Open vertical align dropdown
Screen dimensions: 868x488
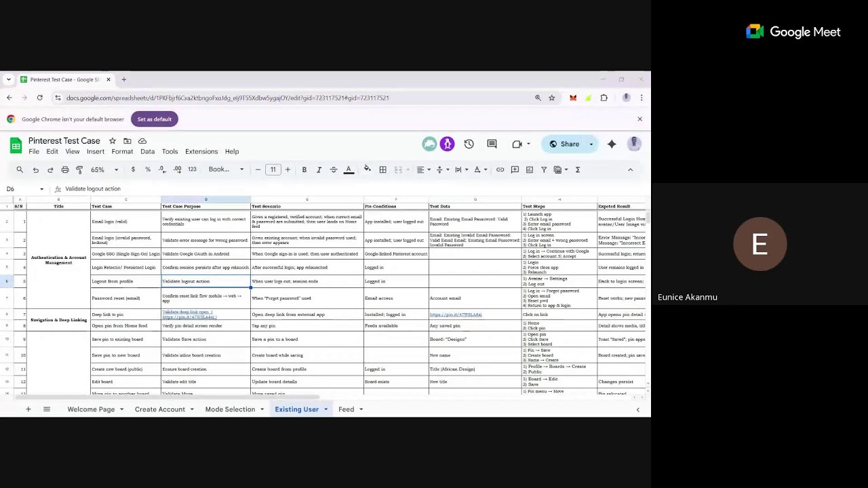click(x=441, y=169)
